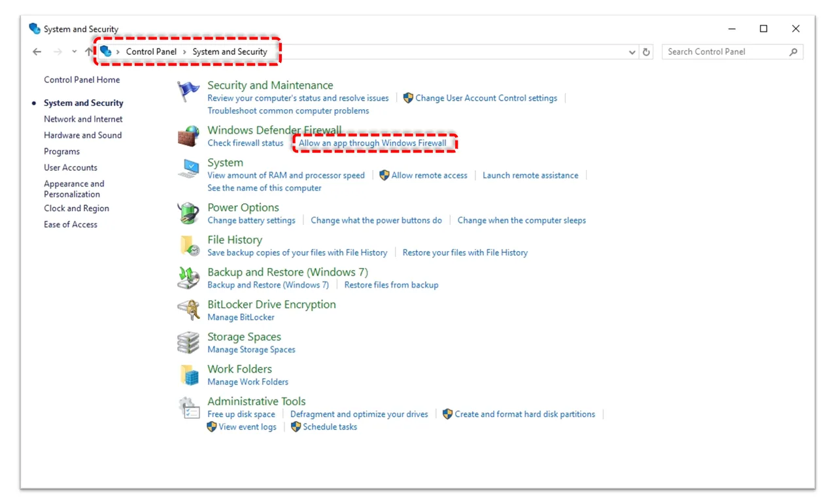Go back using the back arrow
Viewport: 837px width, 504px height.
[37, 52]
